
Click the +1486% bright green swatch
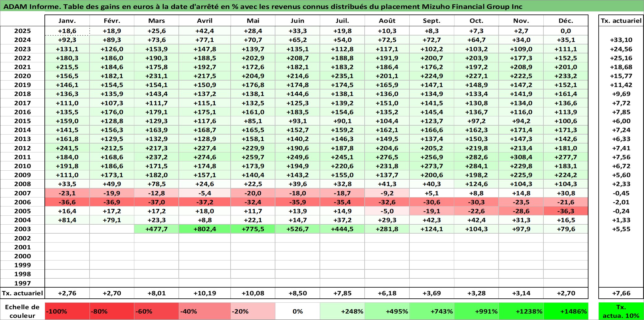[566, 311]
